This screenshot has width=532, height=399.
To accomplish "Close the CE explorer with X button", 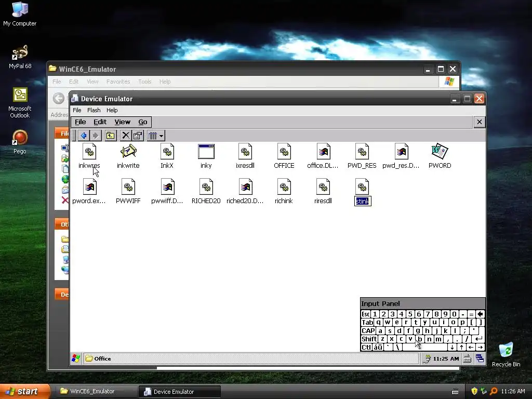I will point(479,122).
